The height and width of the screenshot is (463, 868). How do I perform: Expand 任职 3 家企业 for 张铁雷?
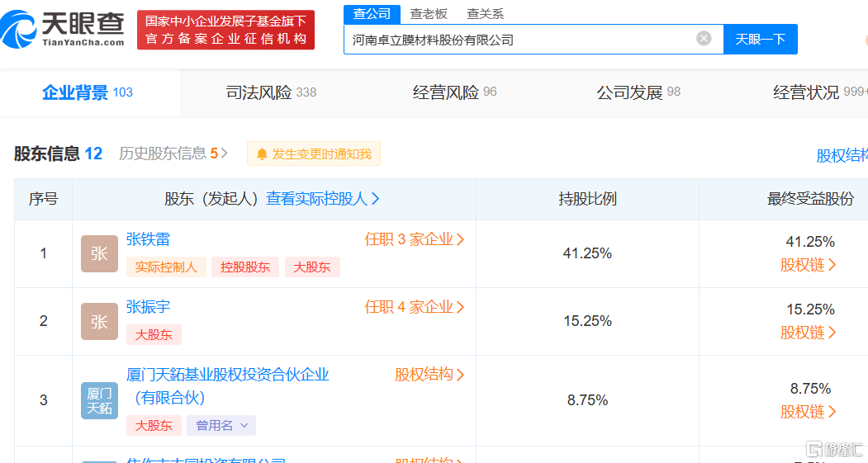tap(414, 239)
